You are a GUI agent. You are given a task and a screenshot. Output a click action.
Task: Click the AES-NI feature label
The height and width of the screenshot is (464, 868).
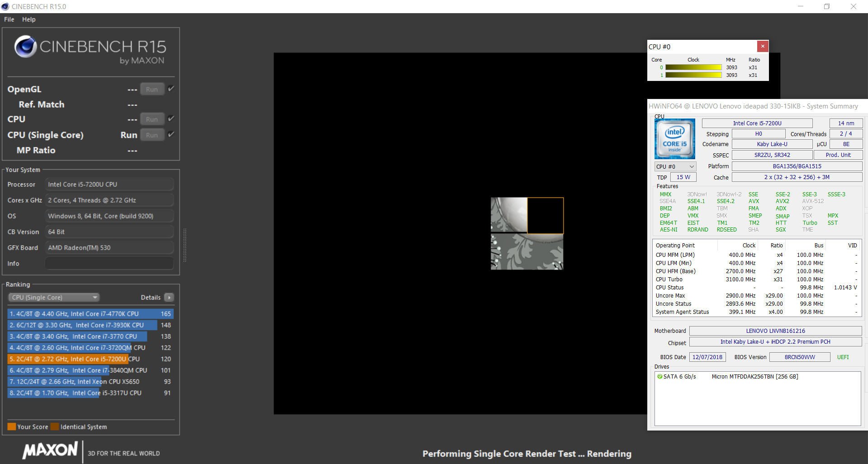[x=668, y=229]
